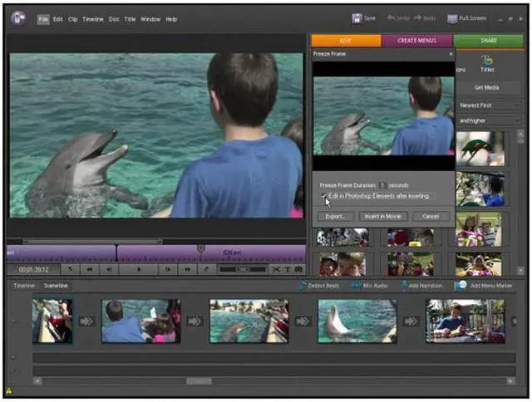532x402 pixels.
Task: Select sceneline clip of boy with camera
Action: (x=140, y=321)
